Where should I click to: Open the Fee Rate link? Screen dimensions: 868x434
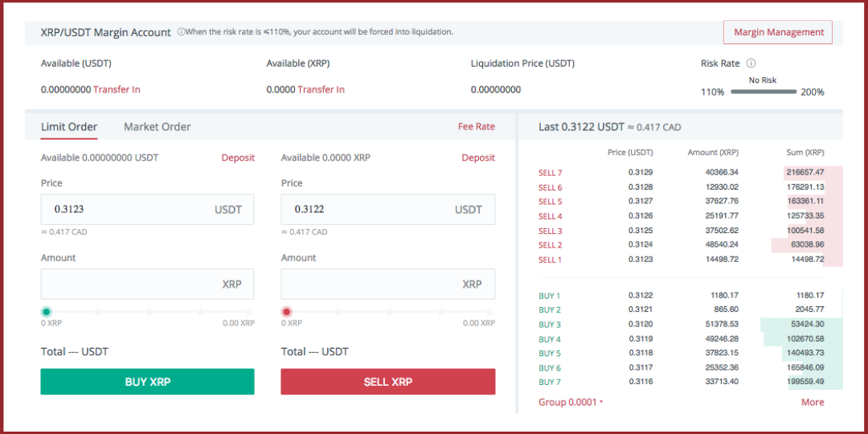[x=476, y=127]
